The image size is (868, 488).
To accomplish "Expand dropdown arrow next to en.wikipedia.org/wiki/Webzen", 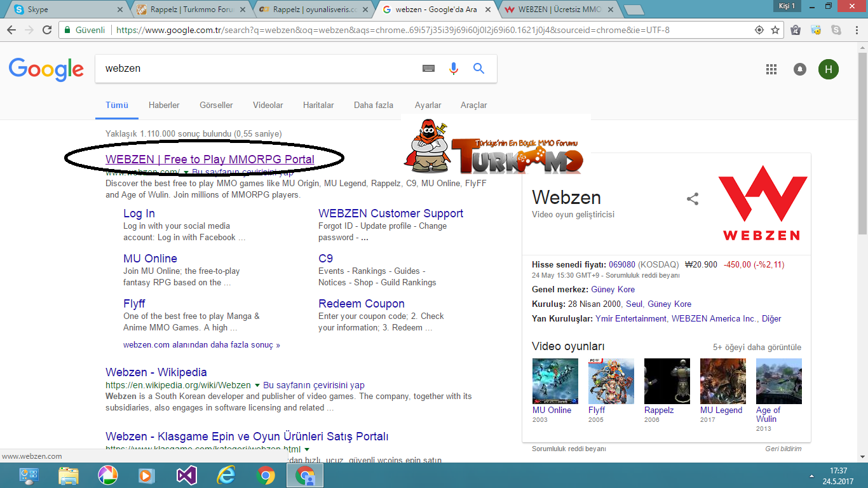I will point(257,386).
